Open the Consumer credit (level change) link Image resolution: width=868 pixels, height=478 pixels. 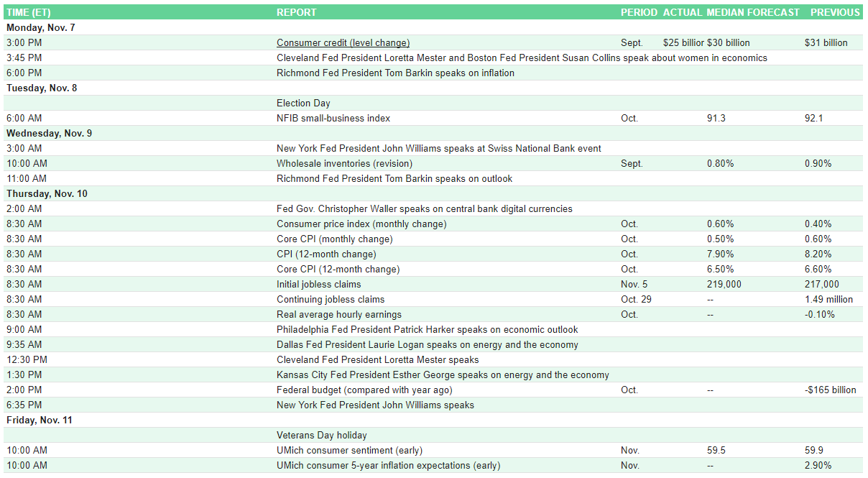(343, 42)
